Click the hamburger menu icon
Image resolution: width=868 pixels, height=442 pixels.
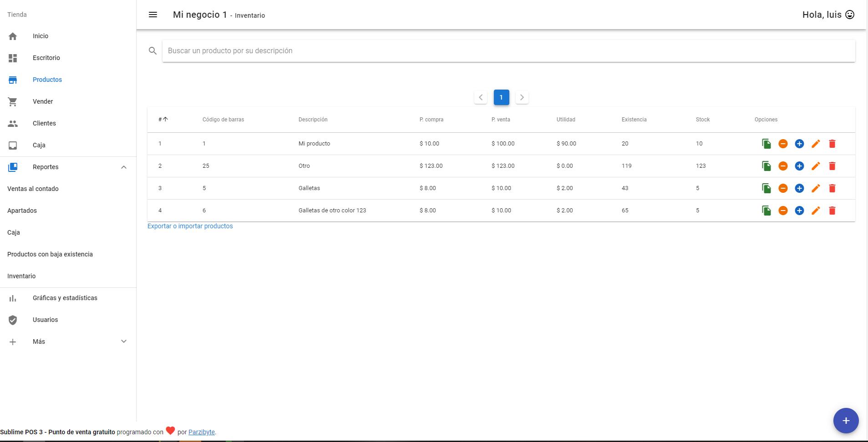tap(153, 15)
